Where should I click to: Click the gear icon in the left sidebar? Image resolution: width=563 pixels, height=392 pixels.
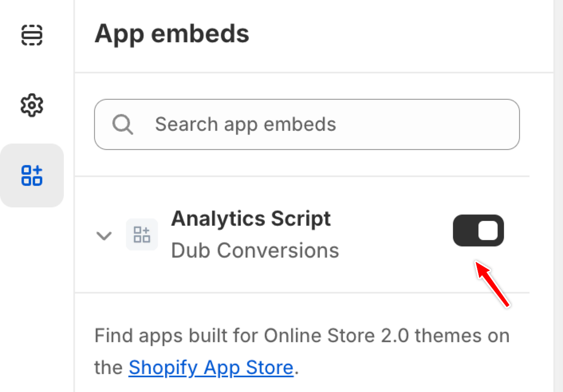(32, 105)
